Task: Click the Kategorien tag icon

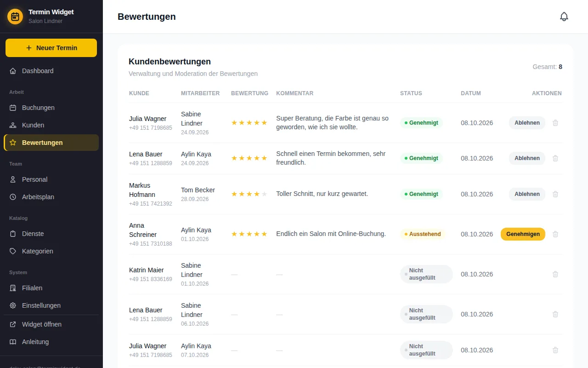Action: pos(13,251)
